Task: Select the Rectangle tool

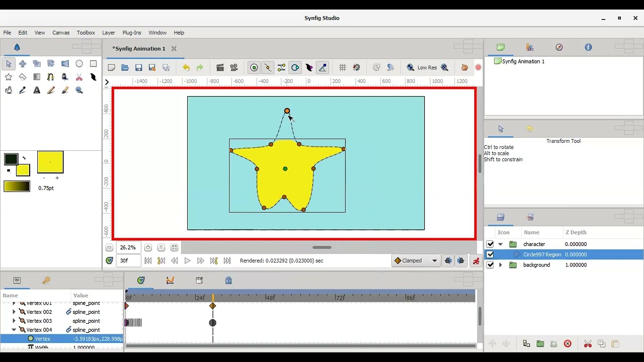Action: coord(93,64)
